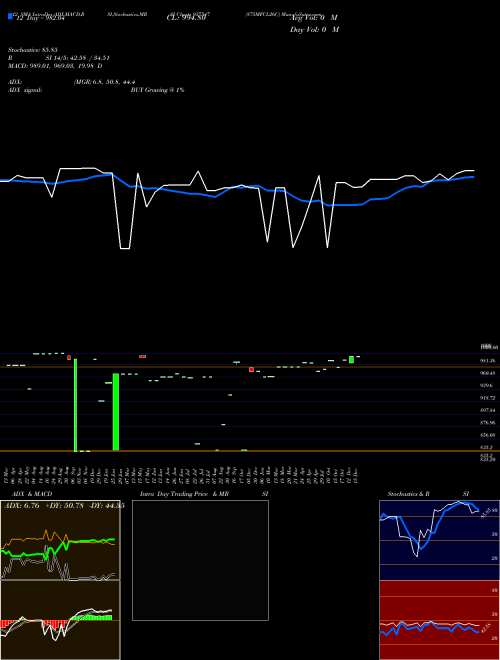
Task: Click the 929.6 price axis label
Action: point(488,385)
